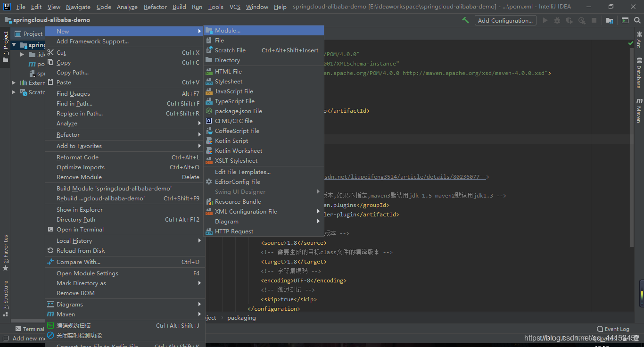Expand Diagrams context submenu
644x347 pixels.
[x=125, y=304]
